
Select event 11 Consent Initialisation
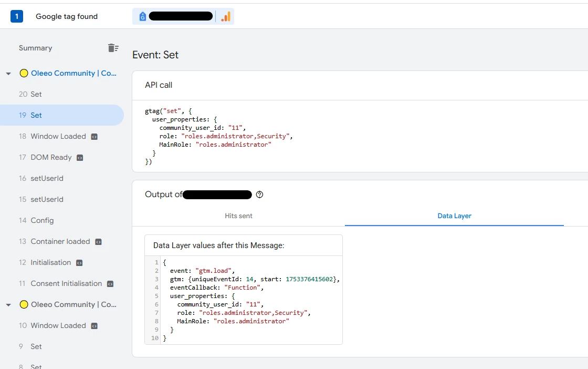pyautogui.click(x=62, y=283)
